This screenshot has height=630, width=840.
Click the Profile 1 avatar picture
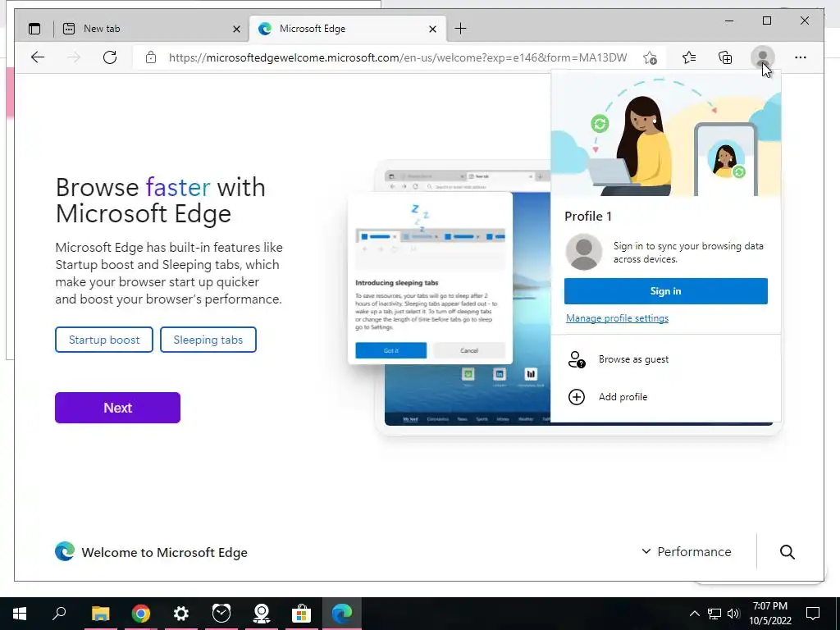click(584, 253)
